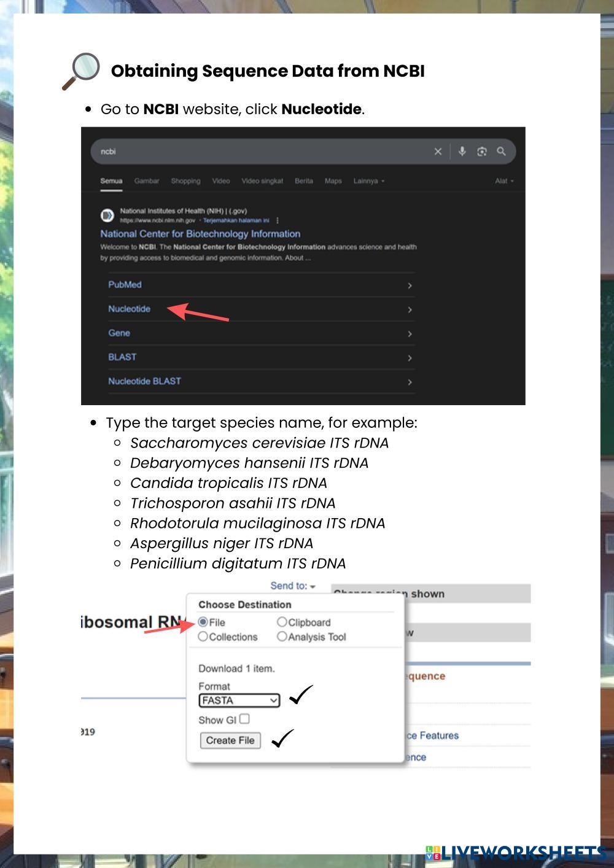Screen dimensions: 614x868
Task: Open the Lainnya more menu
Action: pos(369,181)
